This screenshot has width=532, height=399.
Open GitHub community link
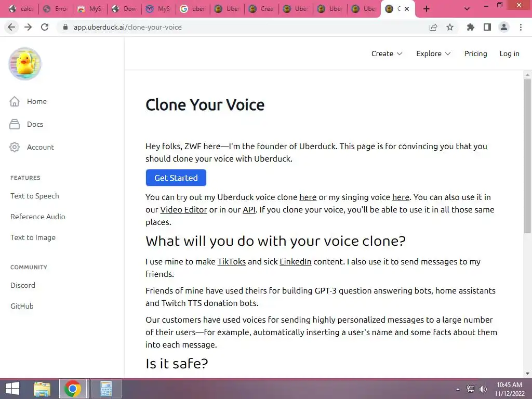[x=22, y=306]
